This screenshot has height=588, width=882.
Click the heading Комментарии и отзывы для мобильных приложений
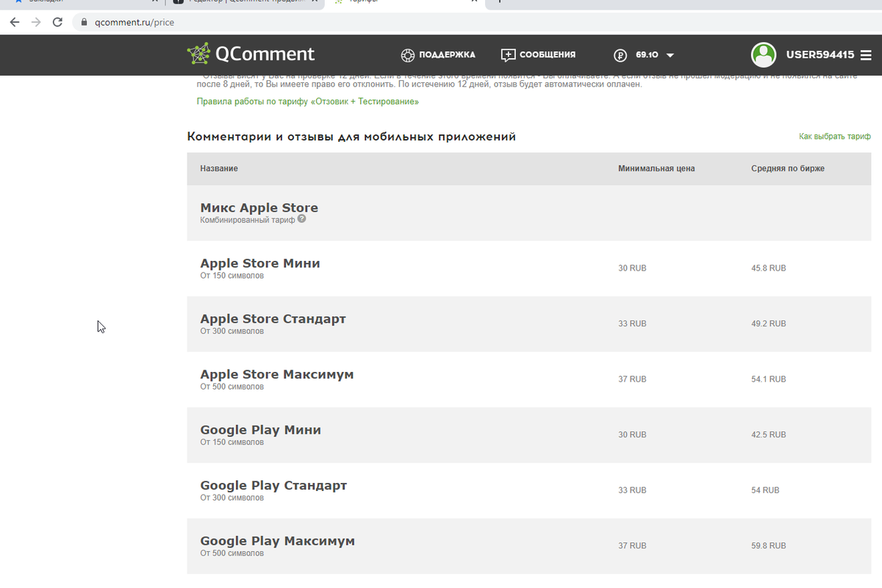[x=351, y=137]
